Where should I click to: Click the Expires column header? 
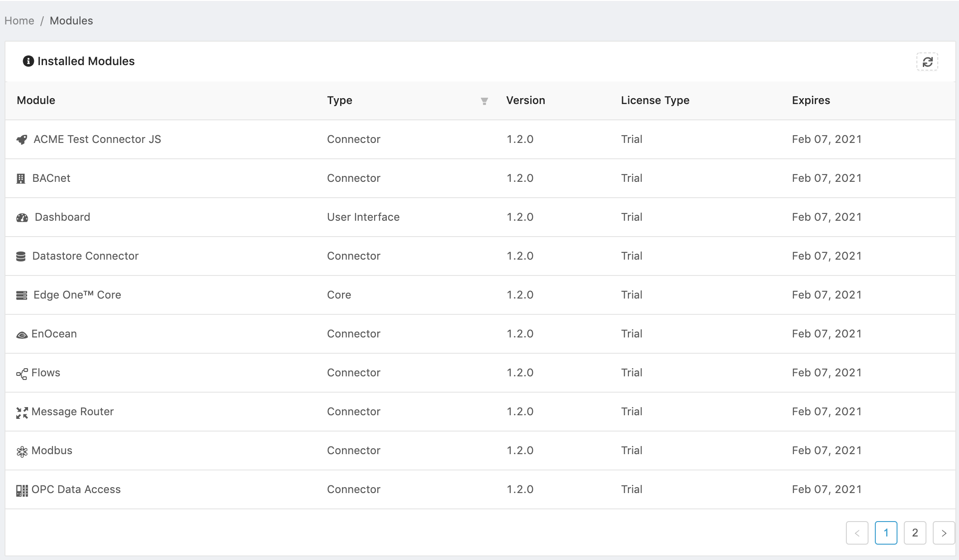point(811,100)
